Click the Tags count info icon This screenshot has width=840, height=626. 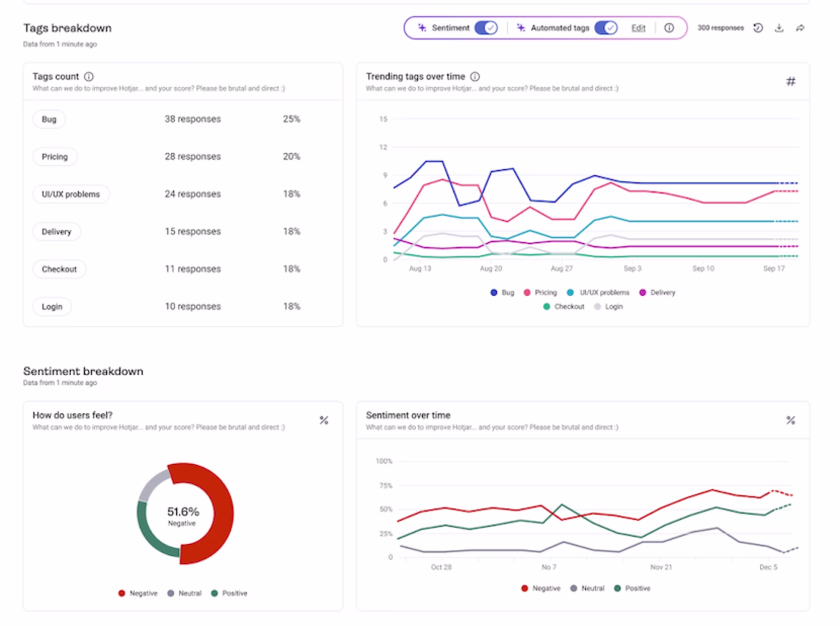point(89,77)
